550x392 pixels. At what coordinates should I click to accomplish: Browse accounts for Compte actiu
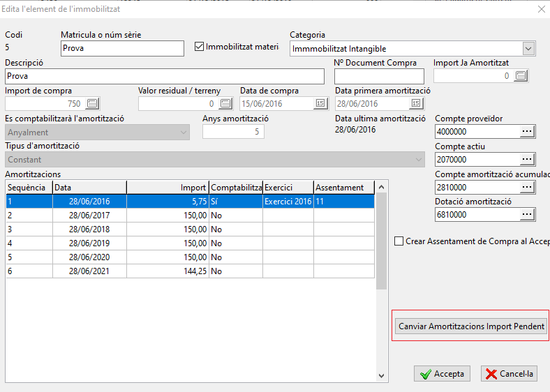pyautogui.click(x=527, y=160)
